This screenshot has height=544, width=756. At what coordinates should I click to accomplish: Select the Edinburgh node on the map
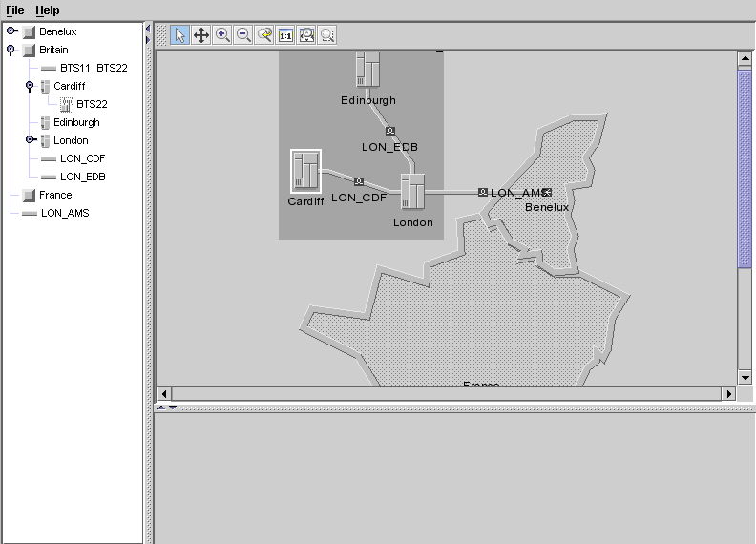tap(367, 70)
